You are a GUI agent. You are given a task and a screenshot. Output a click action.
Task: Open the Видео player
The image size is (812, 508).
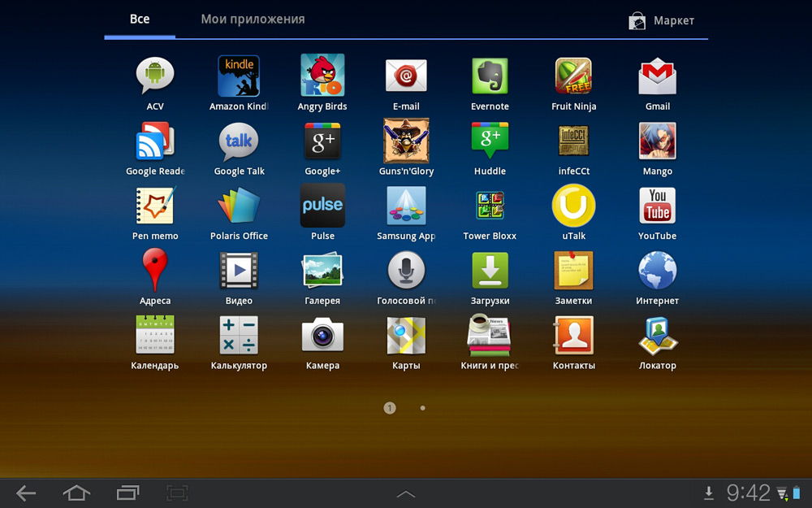pos(239,270)
